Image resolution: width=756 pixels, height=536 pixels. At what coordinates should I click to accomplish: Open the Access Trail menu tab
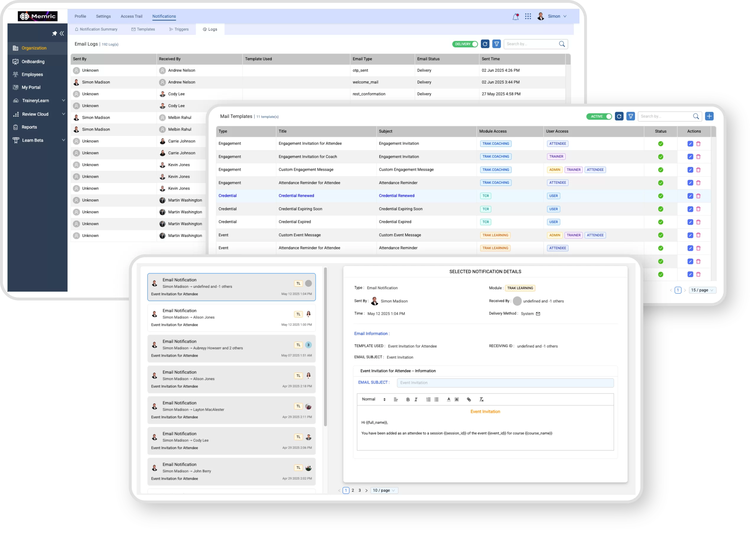[131, 17]
